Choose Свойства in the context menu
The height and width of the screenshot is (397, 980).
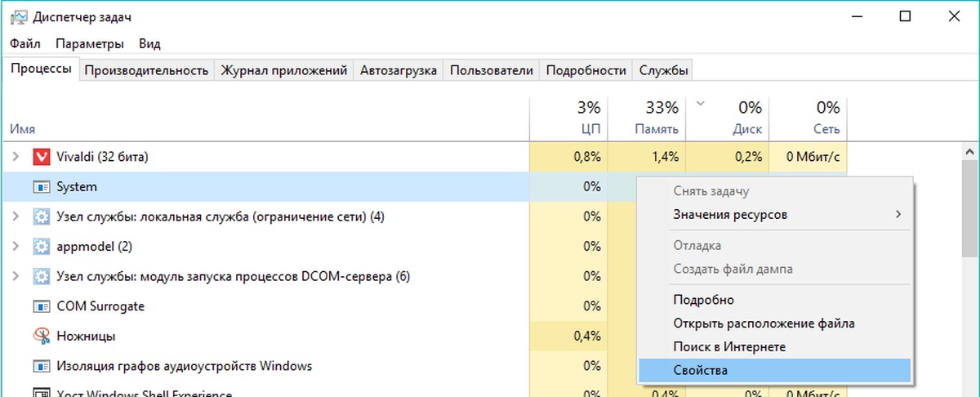[x=774, y=370]
